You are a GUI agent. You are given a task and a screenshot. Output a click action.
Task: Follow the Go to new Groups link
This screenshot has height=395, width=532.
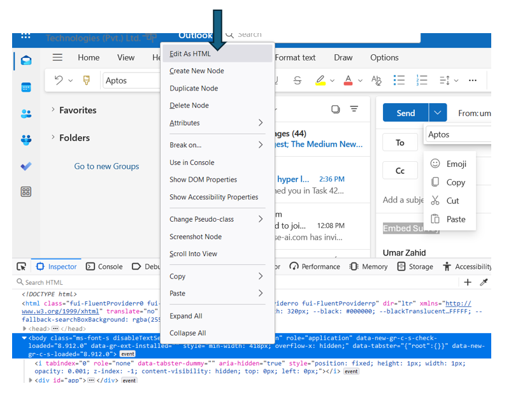106,166
